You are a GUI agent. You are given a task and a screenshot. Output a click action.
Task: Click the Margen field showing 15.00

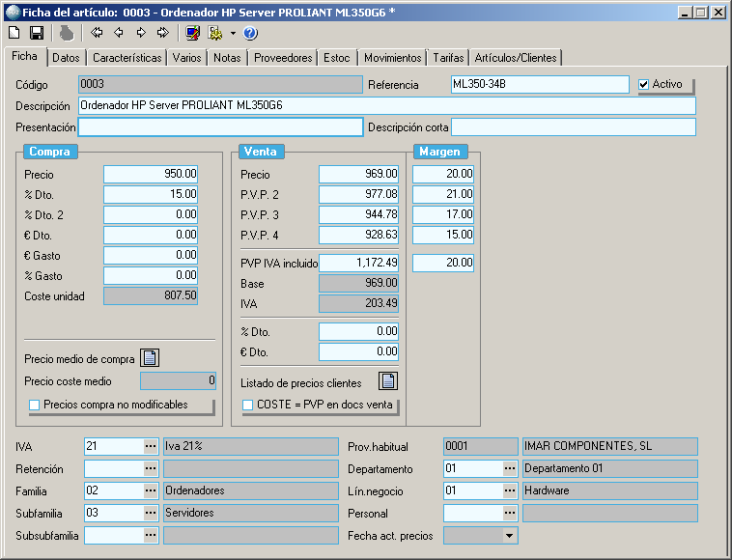tap(443, 235)
